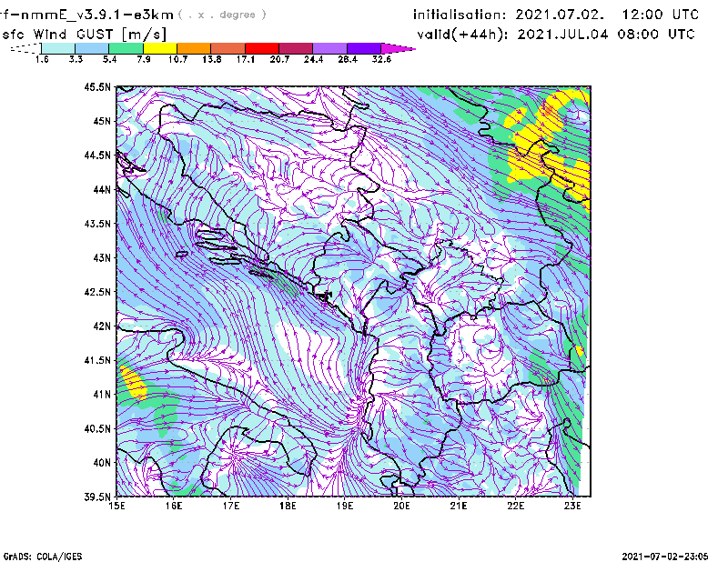Click the light cyan 1.6–3.3 legend swatch
The image size is (728, 562).
(x=58, y=48)
